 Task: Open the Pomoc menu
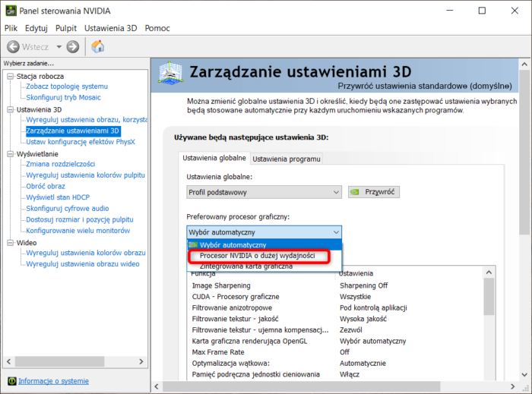157,28
